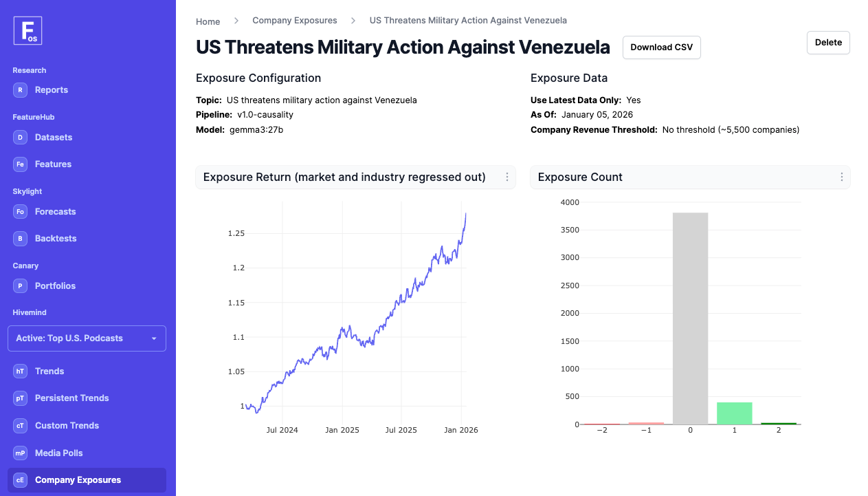The image size is (868, 496).
Task: Click the Portfolios P icon
Action: (x=21, y=286)
